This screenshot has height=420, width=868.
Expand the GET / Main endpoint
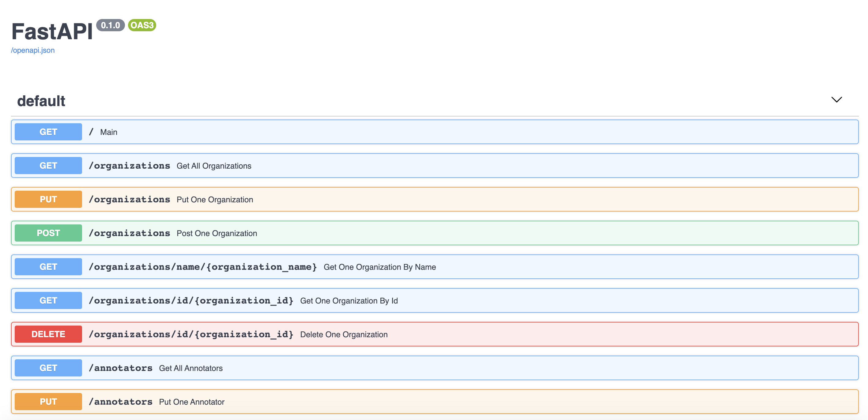coord(435,132)
